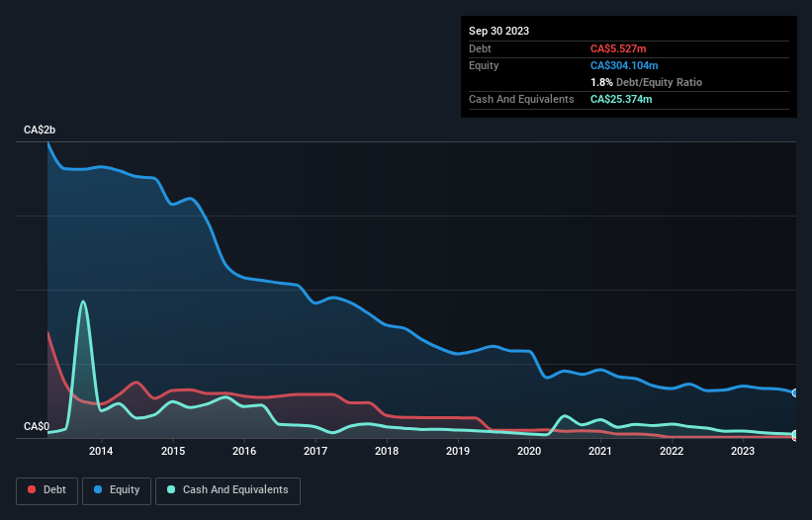Click the CA$0 y-axis label
The height and width of the screenshot is (520, 812).
point(37,426)
